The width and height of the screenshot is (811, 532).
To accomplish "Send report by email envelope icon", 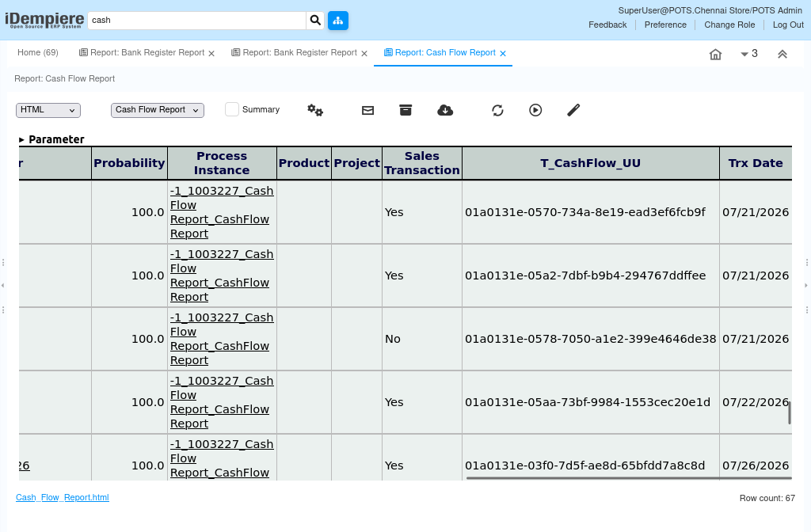I will point(367,110).
